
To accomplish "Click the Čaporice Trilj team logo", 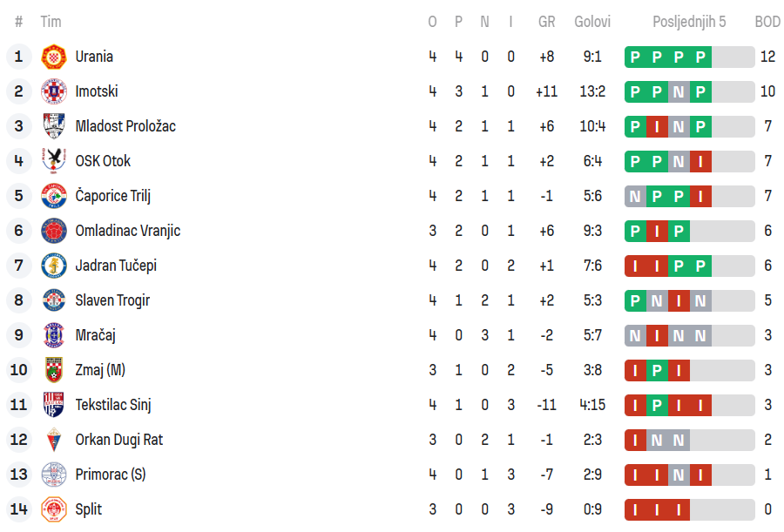I will click(x=54, y=196).
